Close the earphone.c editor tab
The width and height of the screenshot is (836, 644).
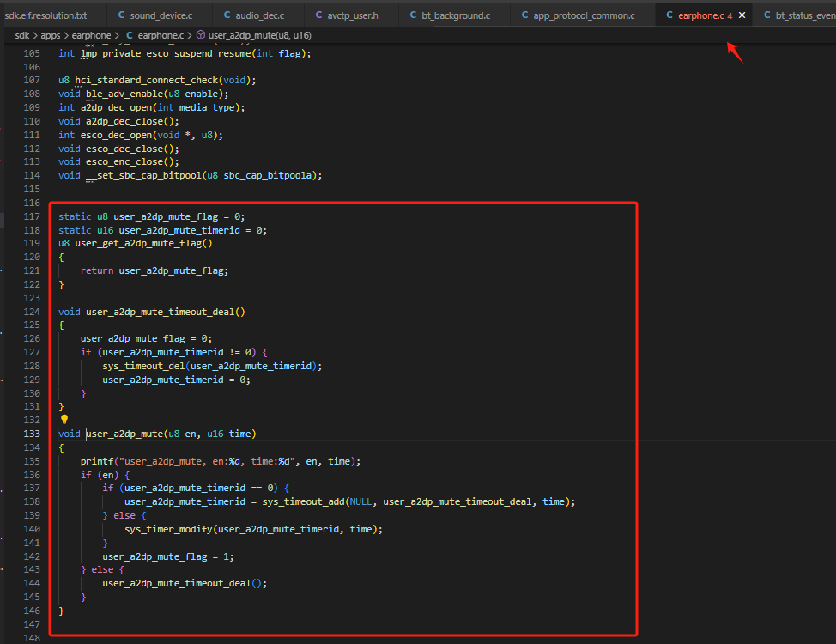(742, 15)
